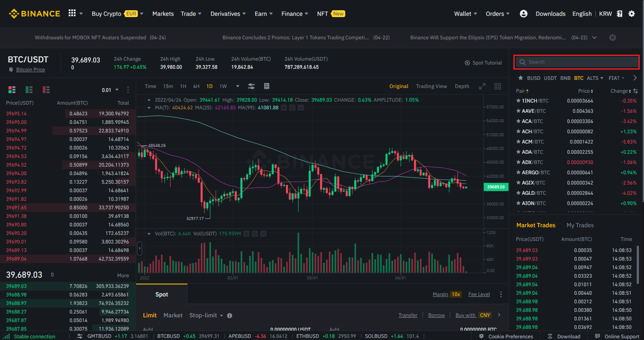Favorite the AION/BTC pair star
Image resolution: width=644 pixels, height=340 pixels.
tap(518, 203)
